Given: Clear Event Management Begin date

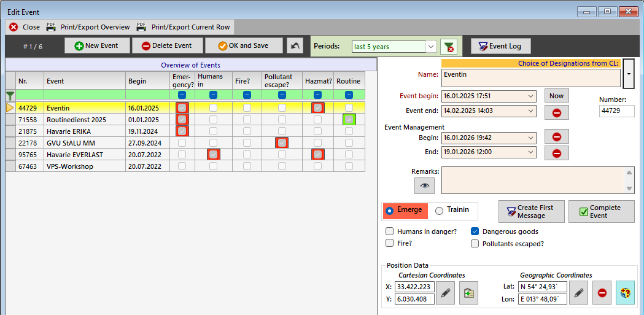Looking at the screenshot, I should [x=556, y=137].
